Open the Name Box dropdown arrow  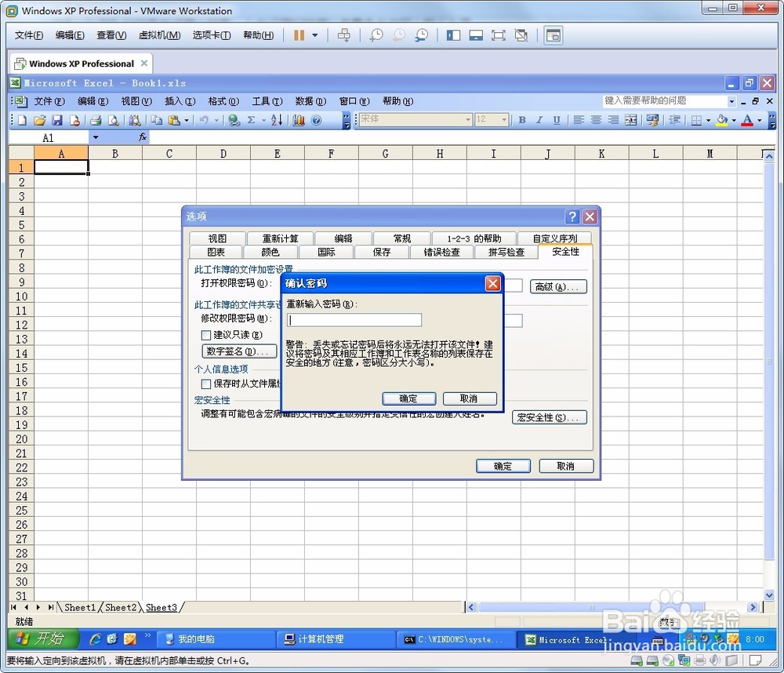pyautogui.click(x=96, y=137)
